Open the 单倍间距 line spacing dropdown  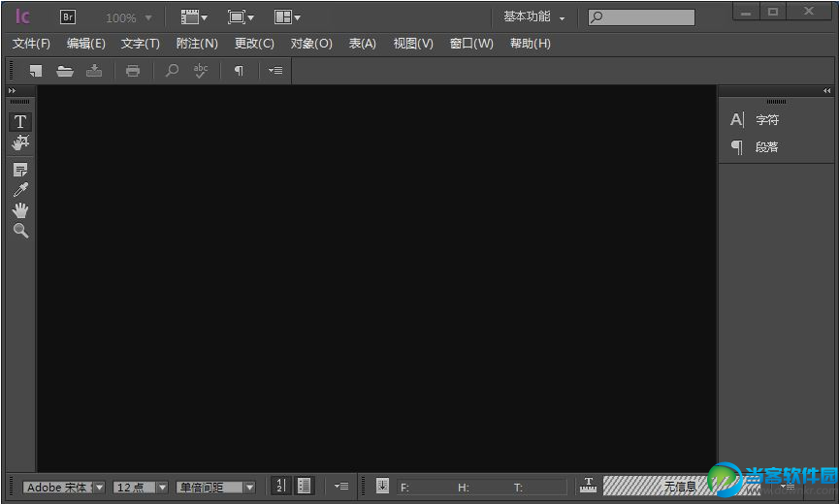pyautogui.click(x=249, y=488)
